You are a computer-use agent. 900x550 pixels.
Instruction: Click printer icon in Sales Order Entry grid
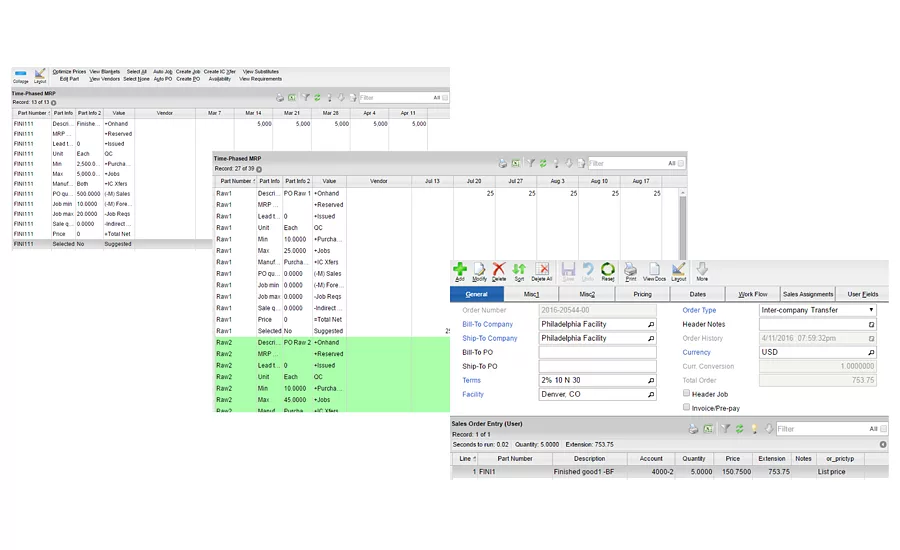pos(693,429)
